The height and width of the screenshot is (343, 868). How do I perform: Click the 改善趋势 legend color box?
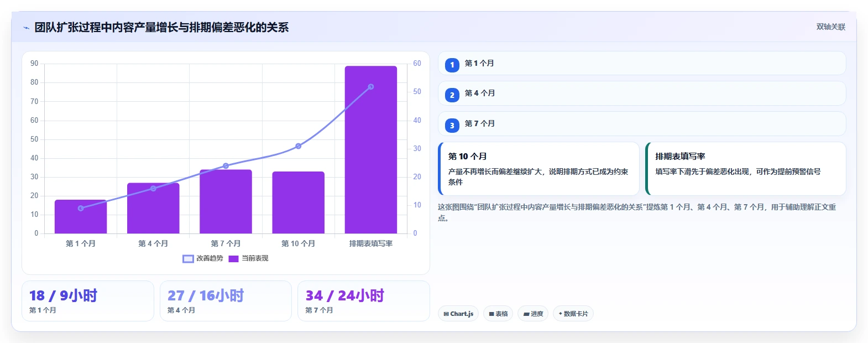point(188,258)
